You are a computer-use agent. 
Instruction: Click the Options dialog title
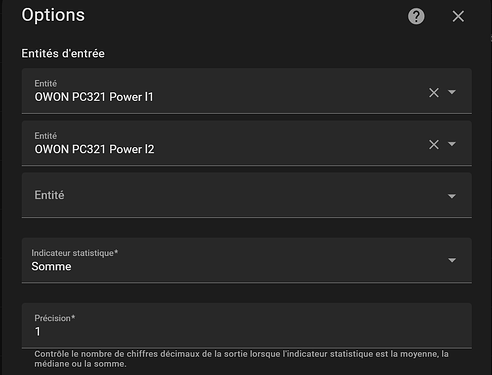pyautogui.click(x=53, y=15)
